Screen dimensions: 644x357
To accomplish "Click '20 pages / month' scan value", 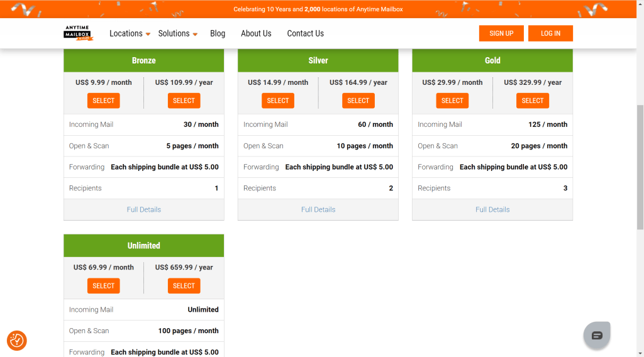I will pyautogui.click(x=539, y=146).
